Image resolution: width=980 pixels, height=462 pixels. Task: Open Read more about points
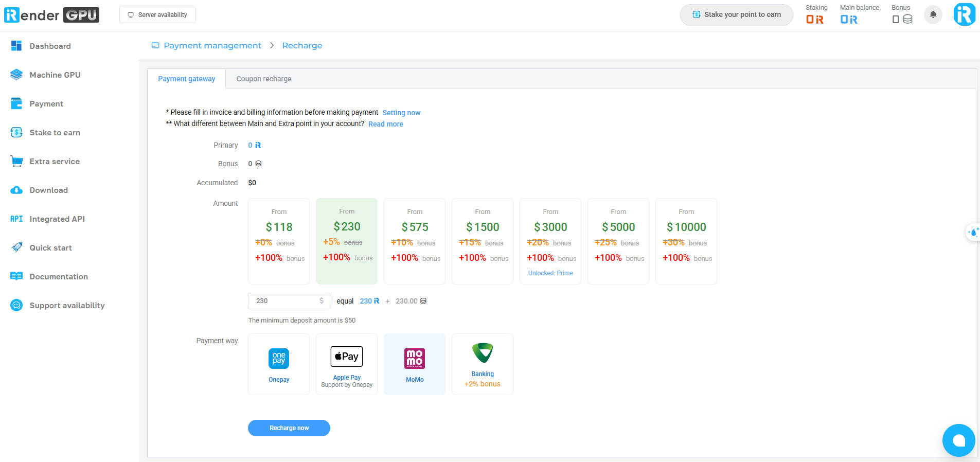(x=386, y=124)
